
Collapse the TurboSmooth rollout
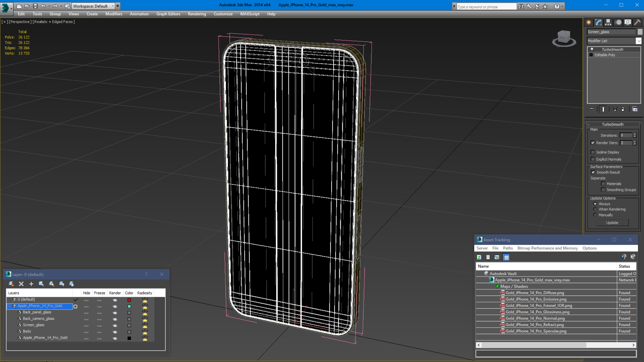[589, 124]
